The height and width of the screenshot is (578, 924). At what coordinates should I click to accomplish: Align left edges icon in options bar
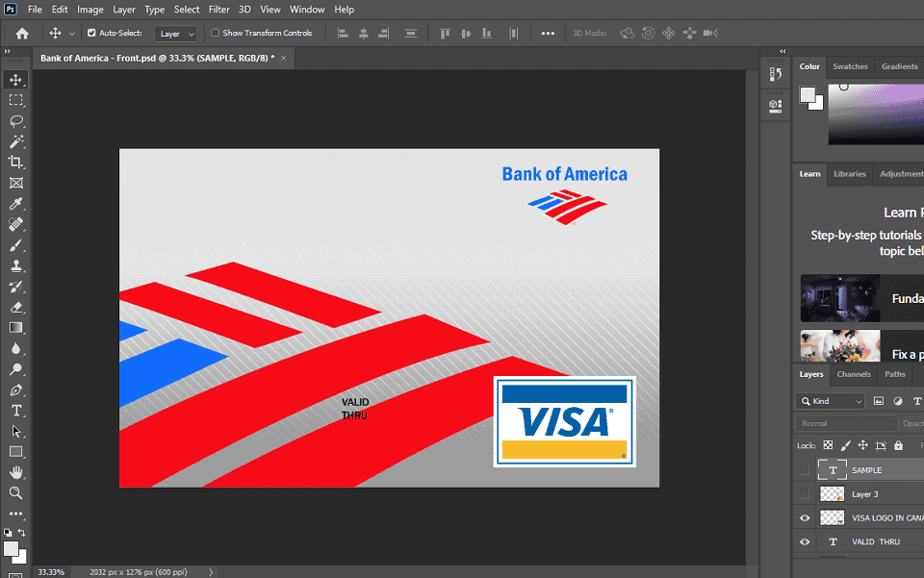point(343,34)
